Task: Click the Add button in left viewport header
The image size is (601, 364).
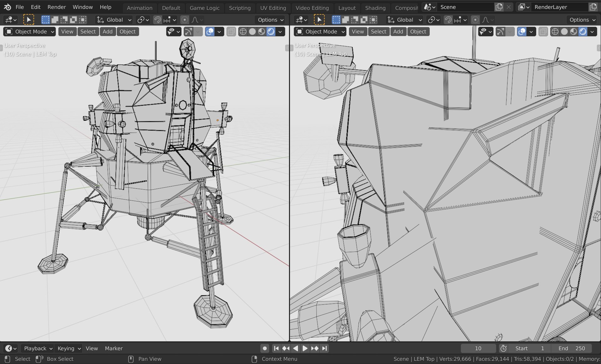Action: (107, 32)
